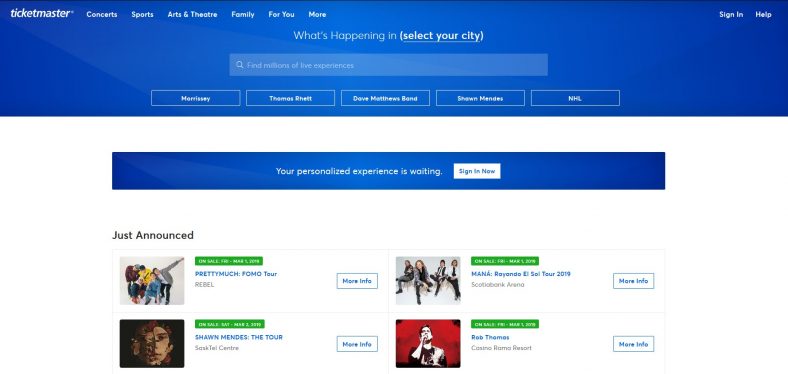Open the Shawn Mendes tour artwork thumbnail
The width and height of the screenshot is (788, 374).
click(152, 343)
